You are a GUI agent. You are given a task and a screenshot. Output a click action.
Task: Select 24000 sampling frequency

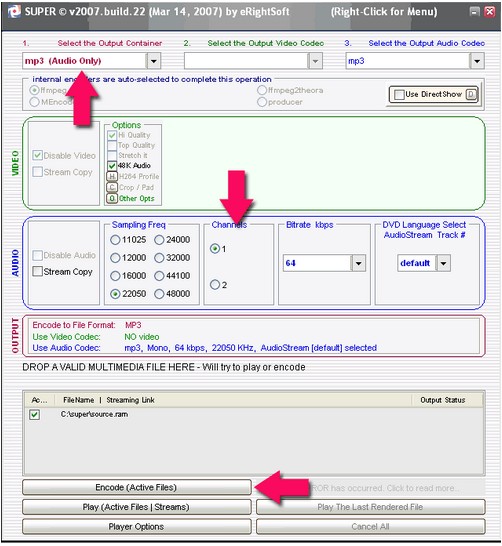[x=159, y=240]
